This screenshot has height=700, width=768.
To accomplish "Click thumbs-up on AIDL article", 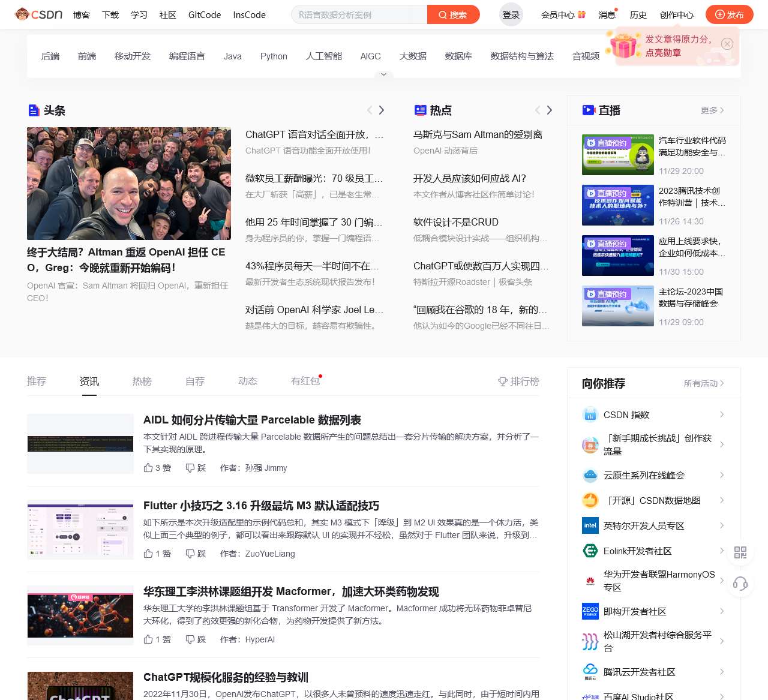I will (x=148, y=468).
